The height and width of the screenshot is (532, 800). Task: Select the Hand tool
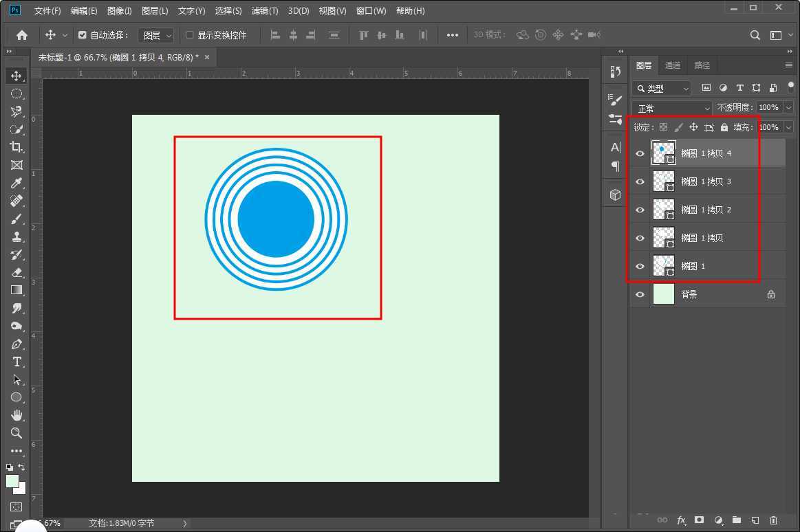[x=17, y=415]
